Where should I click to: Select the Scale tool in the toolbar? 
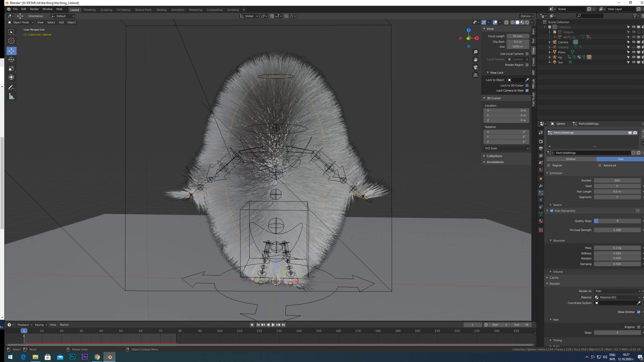(x=11, y=68)
